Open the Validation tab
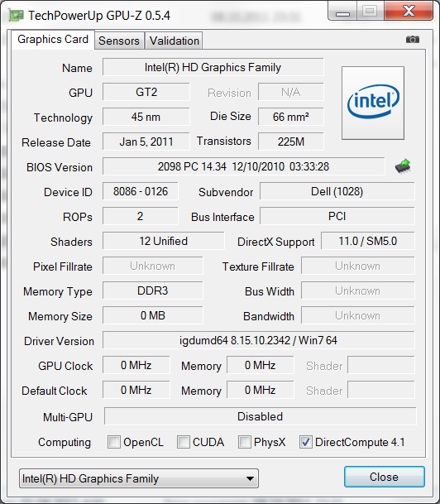This screenshot has height=504, width=440. point(174,41)
